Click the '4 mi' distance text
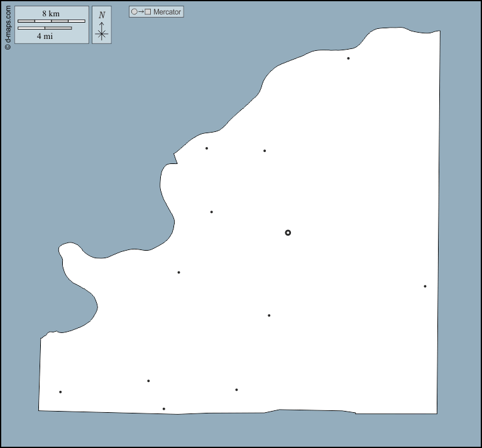The height and width of the screenshot is (448, 482). pyautogui.click(x=44, y=36)
